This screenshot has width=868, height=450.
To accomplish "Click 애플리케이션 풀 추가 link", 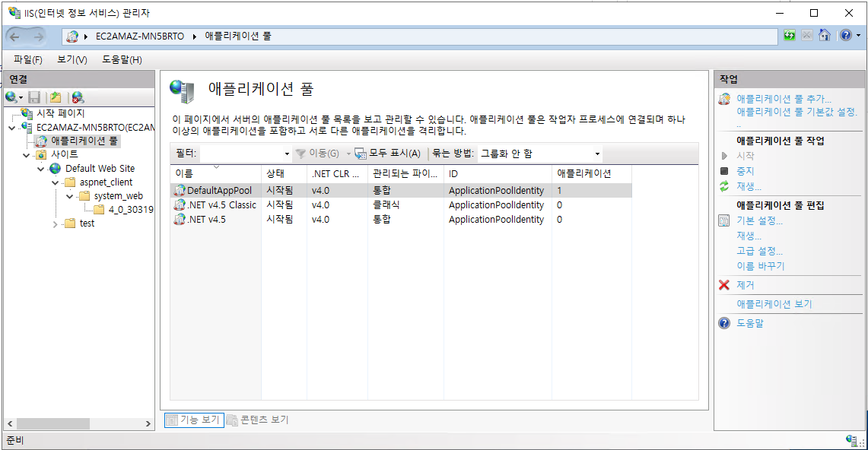I will click(x=784, y=98).
